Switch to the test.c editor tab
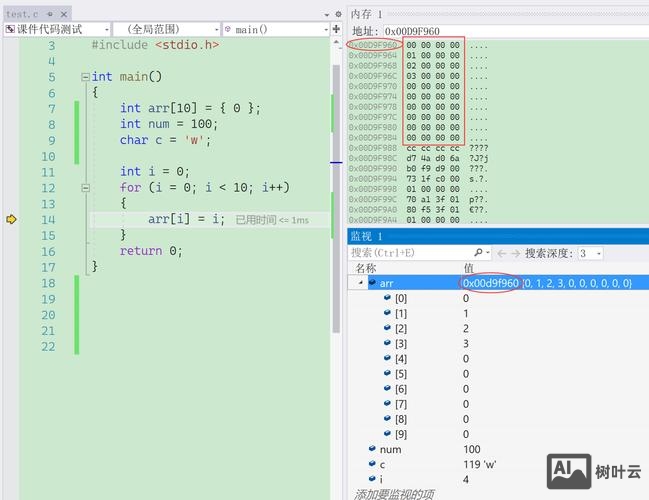Viewport: 649px width, 500px height. point(23,15)
